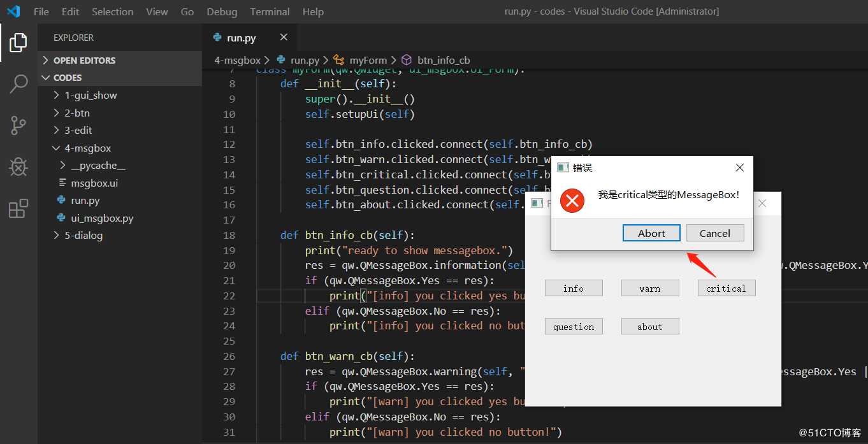Open the Edit menu

coord(71,11)
